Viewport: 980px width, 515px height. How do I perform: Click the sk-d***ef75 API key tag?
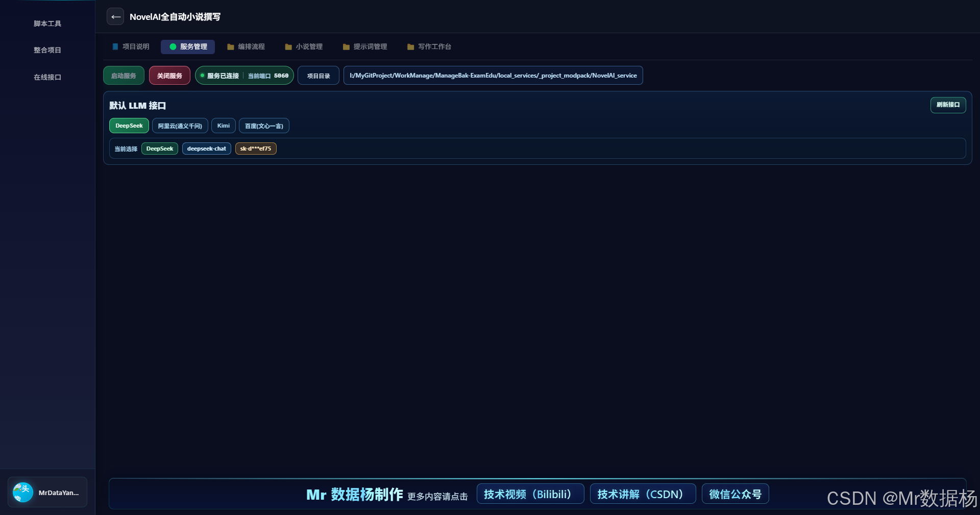(x=256, y=149)
